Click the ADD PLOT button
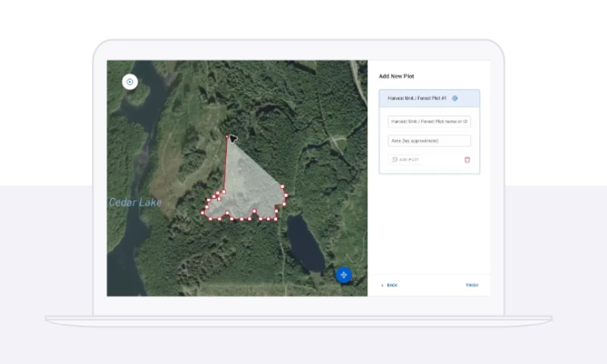 click(x=404, y=159)
